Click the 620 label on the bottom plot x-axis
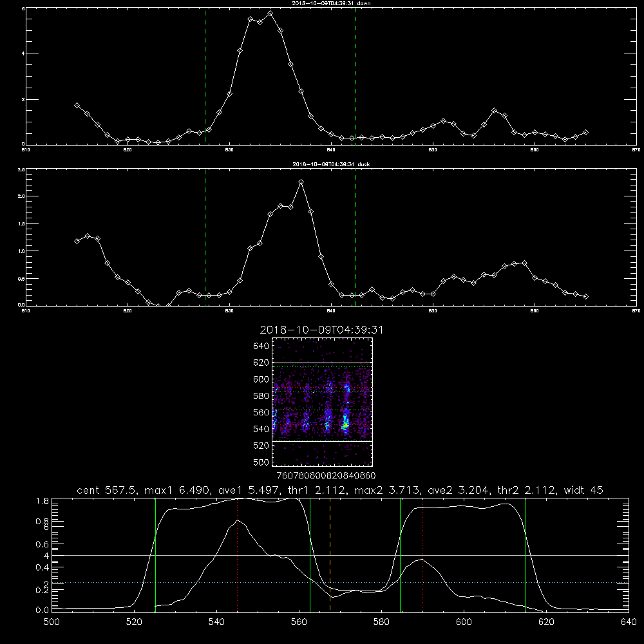The image size is (644, 644). (546, 622)
